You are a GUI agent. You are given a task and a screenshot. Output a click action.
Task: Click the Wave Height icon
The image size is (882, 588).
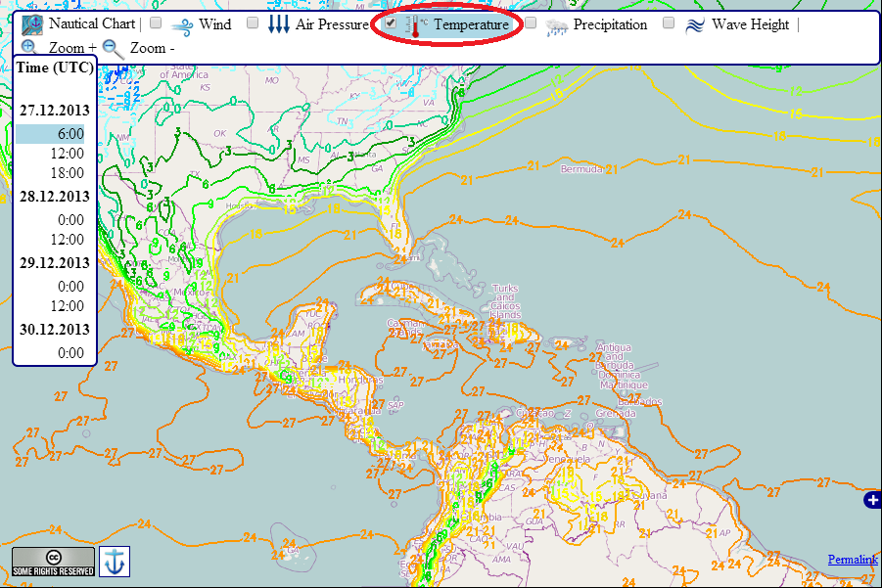click(x=695, y=24)
